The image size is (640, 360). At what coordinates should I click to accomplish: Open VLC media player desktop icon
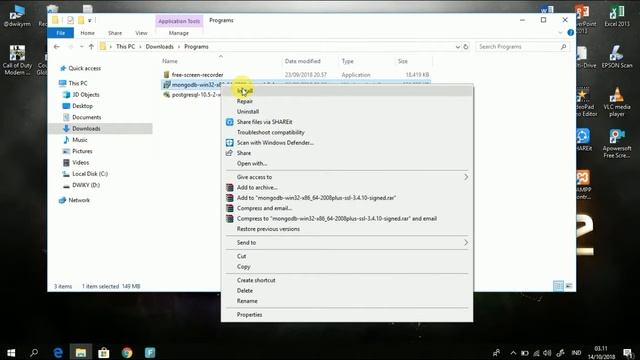pos(617,102)
